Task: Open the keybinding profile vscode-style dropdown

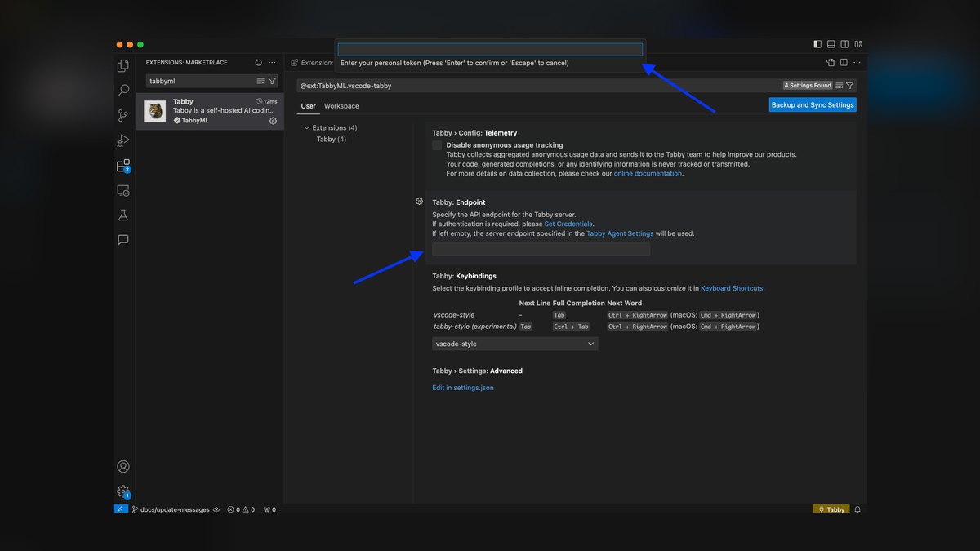Action: tap(514, 344)
